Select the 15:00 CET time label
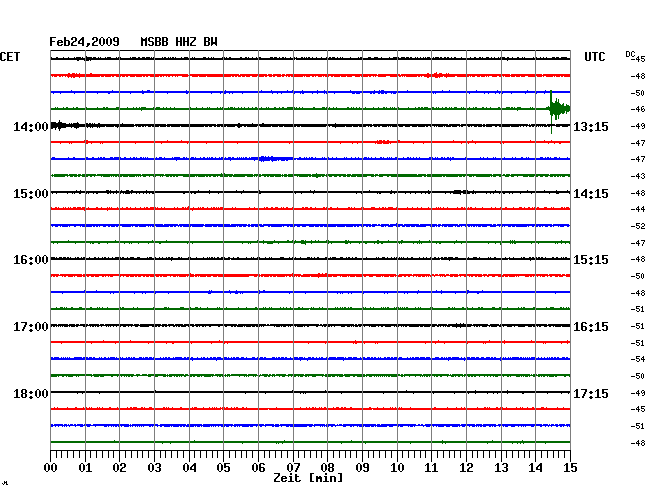Image resolution: width=650 pixels, height=494 pixels. [x=30, y=193]
